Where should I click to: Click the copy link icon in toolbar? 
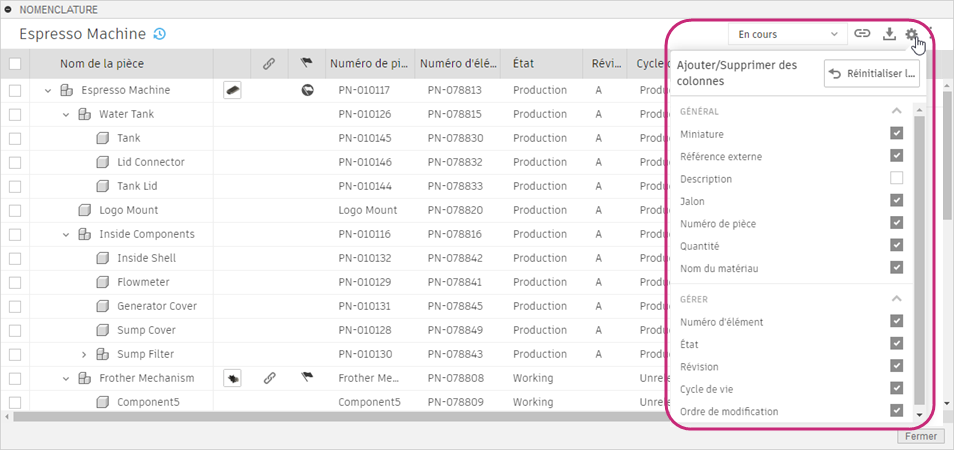862,34
